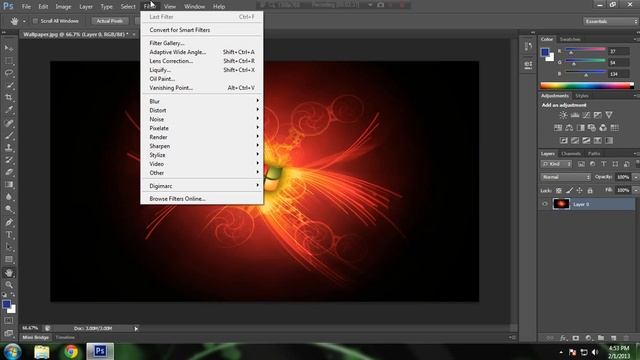Switch to the Swatches tab
Viewport: 640px width, 360px height.
tap(570, 39)
